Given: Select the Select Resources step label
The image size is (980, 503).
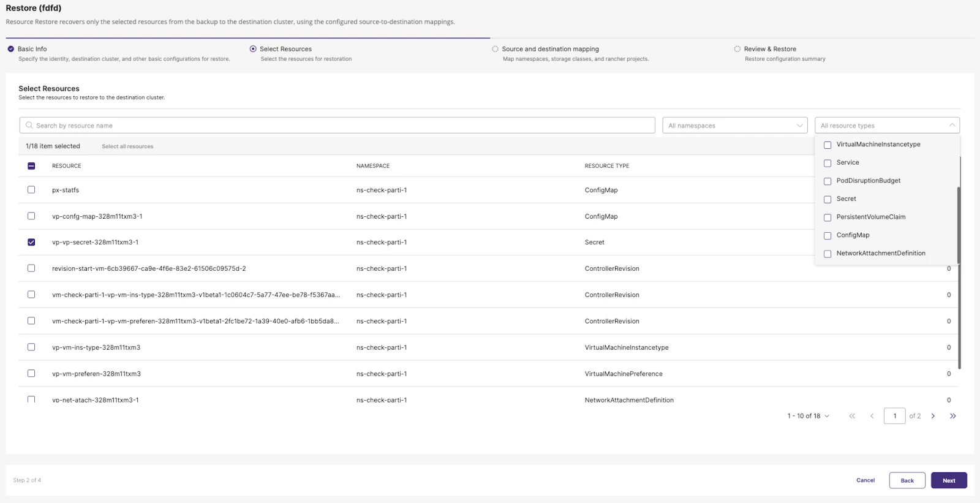Looking at the screenshot, I should (x=285, y=49).
